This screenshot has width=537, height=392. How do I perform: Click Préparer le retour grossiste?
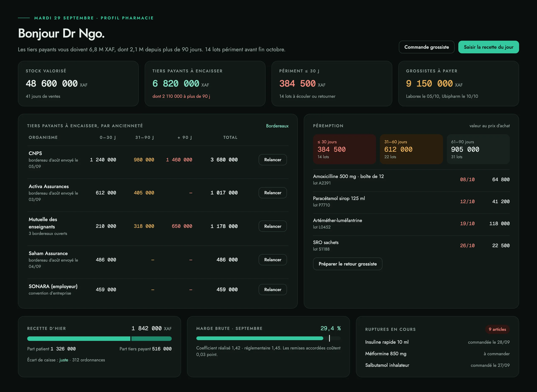point(348,264)
